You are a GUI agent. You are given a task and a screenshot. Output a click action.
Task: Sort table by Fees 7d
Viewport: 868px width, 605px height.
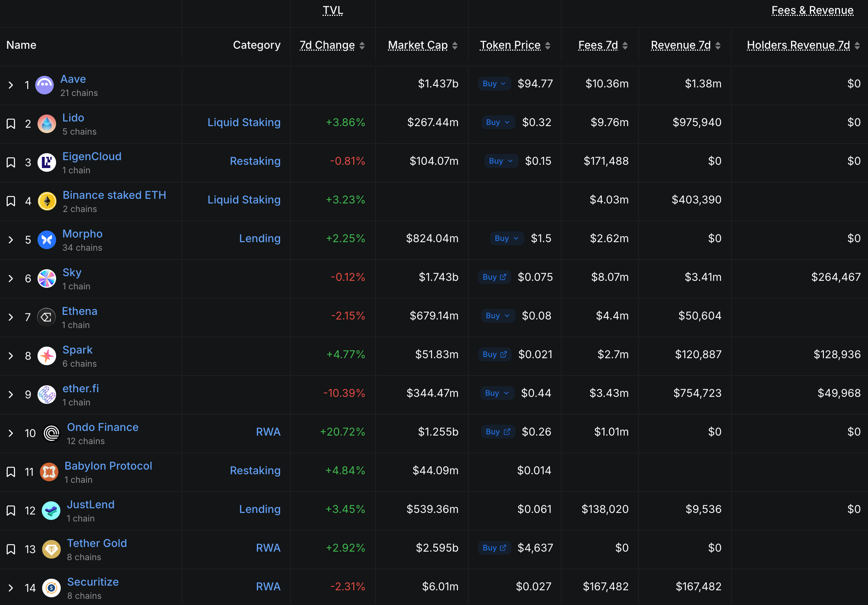[598, 45]
